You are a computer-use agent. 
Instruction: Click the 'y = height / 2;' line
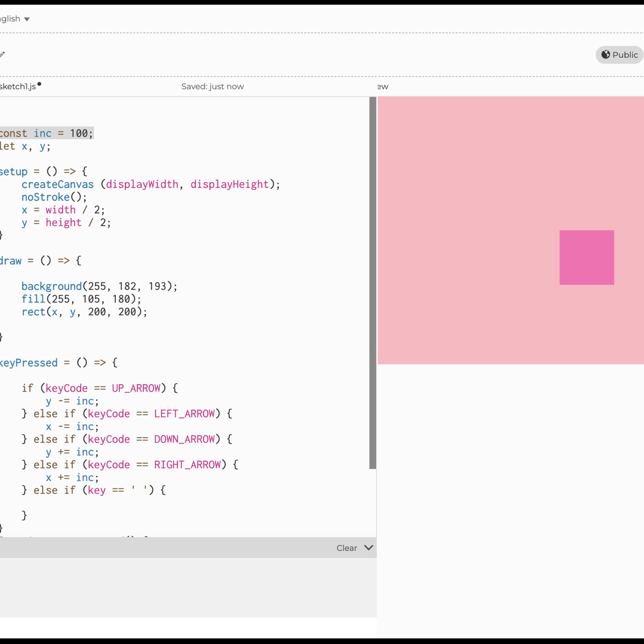[x=66, y=223]
